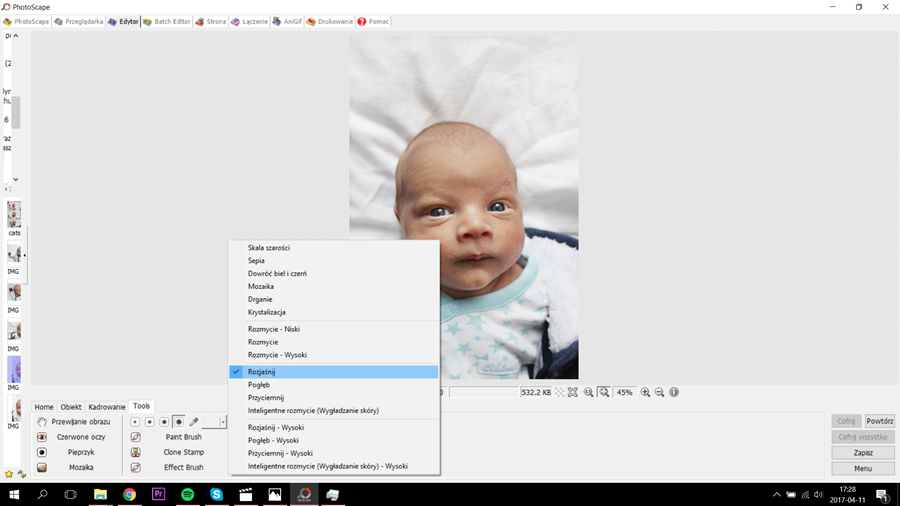Screen dimensions: 900x506
Task: Click the zoom out magnifier icon
Action: tap(659, 393)
